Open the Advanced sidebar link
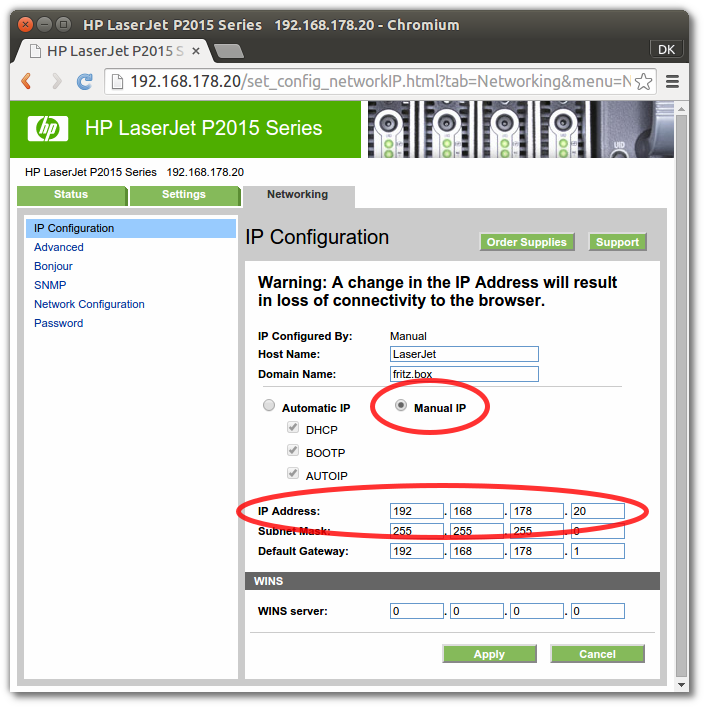 [59, 247]
